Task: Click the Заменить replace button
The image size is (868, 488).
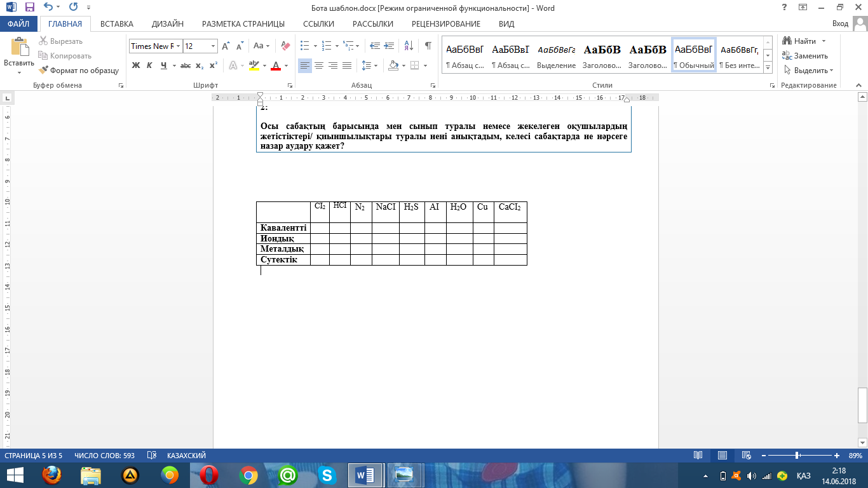Action: [804, 56]
